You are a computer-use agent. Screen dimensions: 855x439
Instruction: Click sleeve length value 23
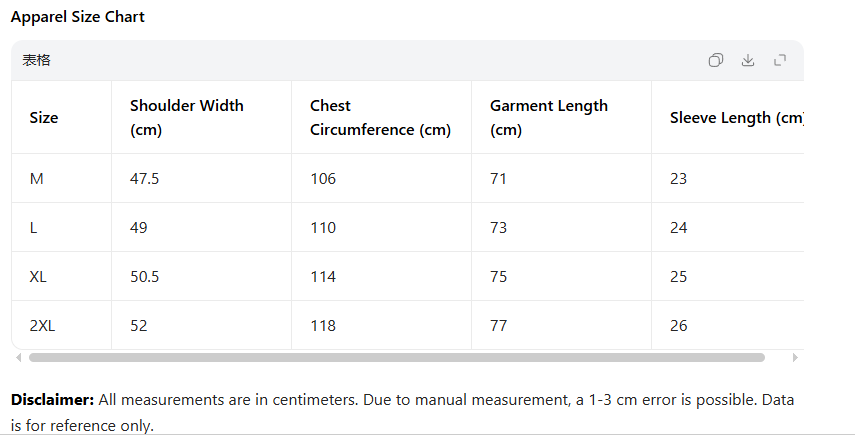678,178
